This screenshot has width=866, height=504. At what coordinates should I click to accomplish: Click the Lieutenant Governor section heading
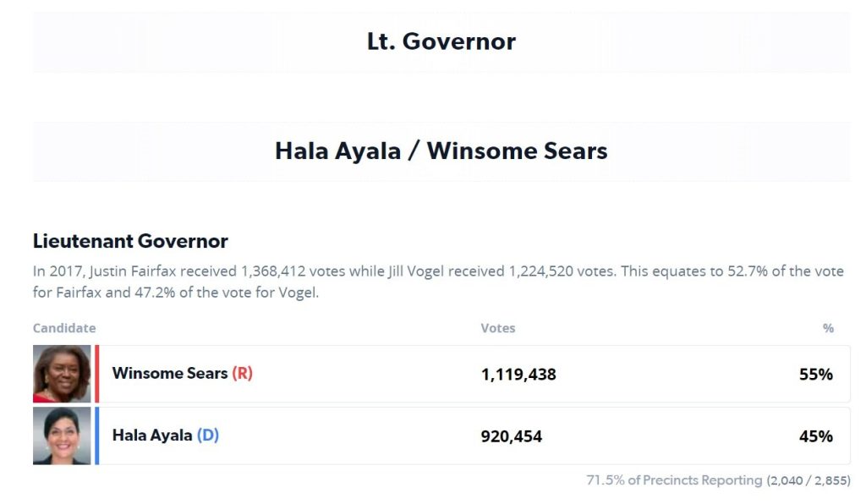130,241
